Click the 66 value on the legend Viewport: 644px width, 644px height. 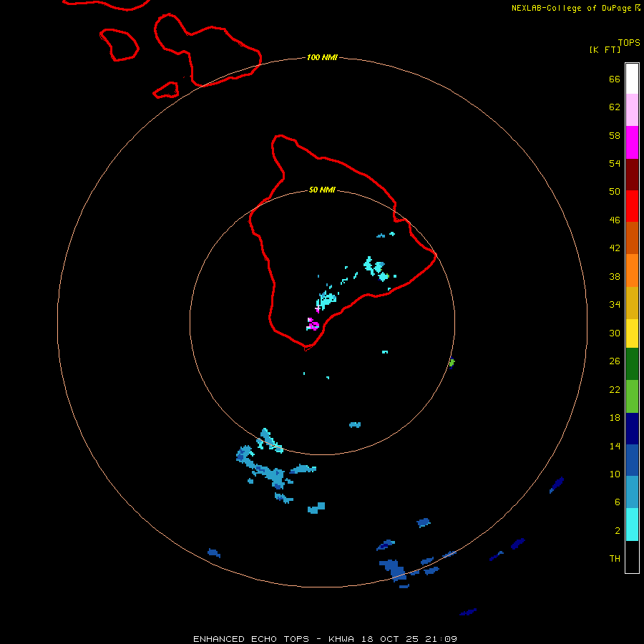[x=615, y=79]
